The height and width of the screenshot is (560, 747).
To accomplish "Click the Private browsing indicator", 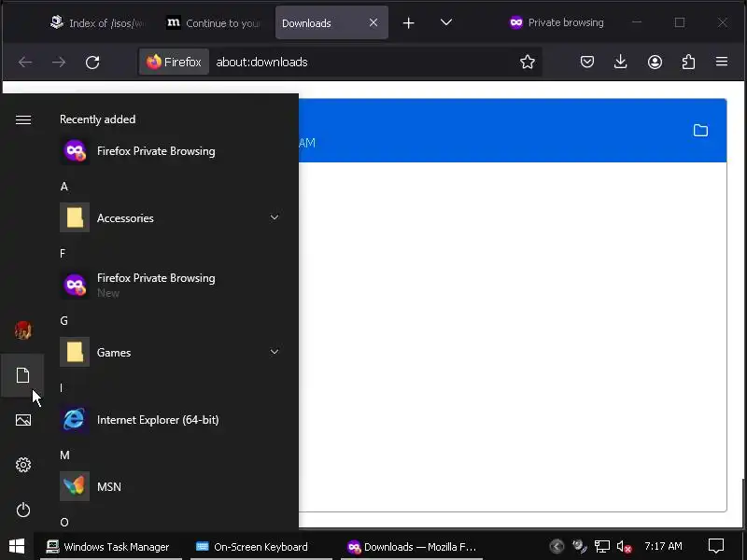I will click(557, 22).
